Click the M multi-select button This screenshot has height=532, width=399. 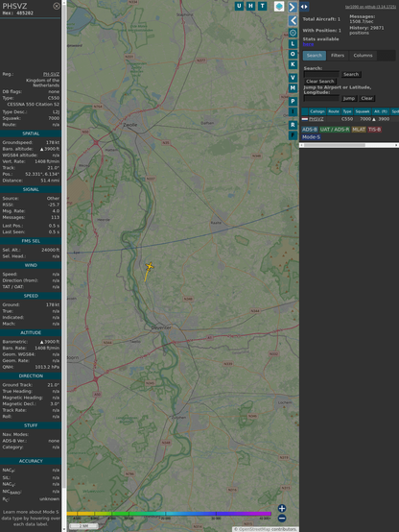click(293, 88)
